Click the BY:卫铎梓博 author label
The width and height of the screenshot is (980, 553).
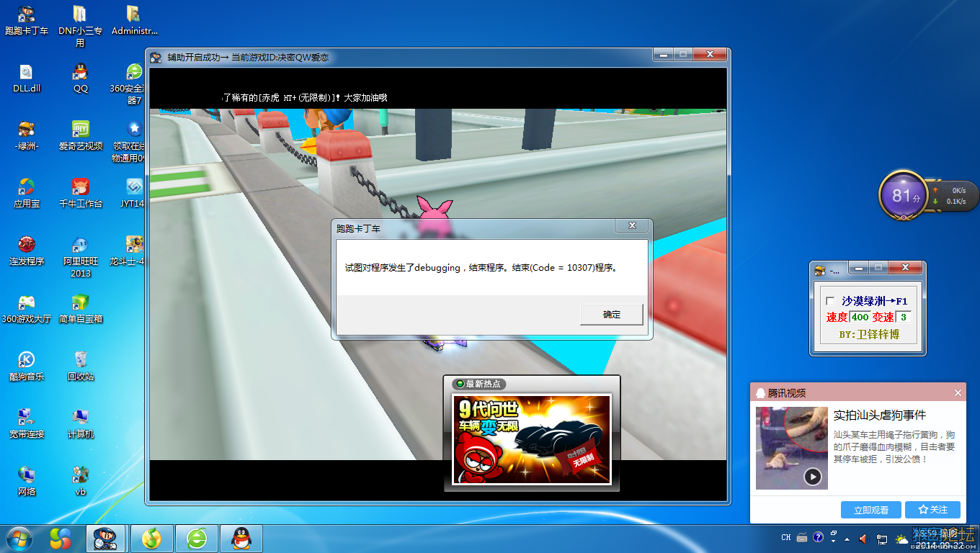[868, 334]
